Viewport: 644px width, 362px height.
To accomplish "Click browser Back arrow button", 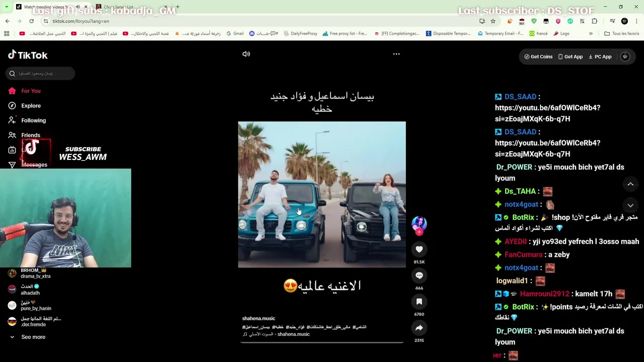I will tap(7, 21).
